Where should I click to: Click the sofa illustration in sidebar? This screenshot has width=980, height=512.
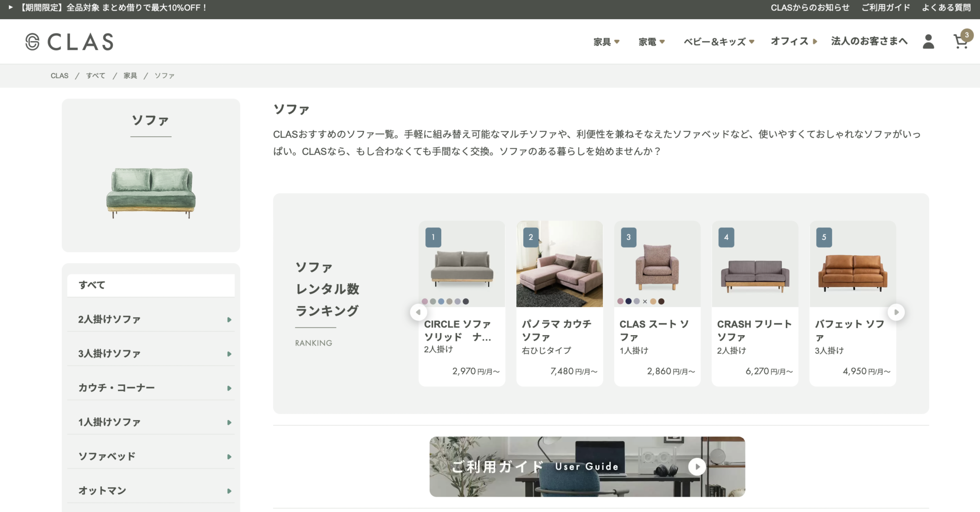[x=151, y=193]
